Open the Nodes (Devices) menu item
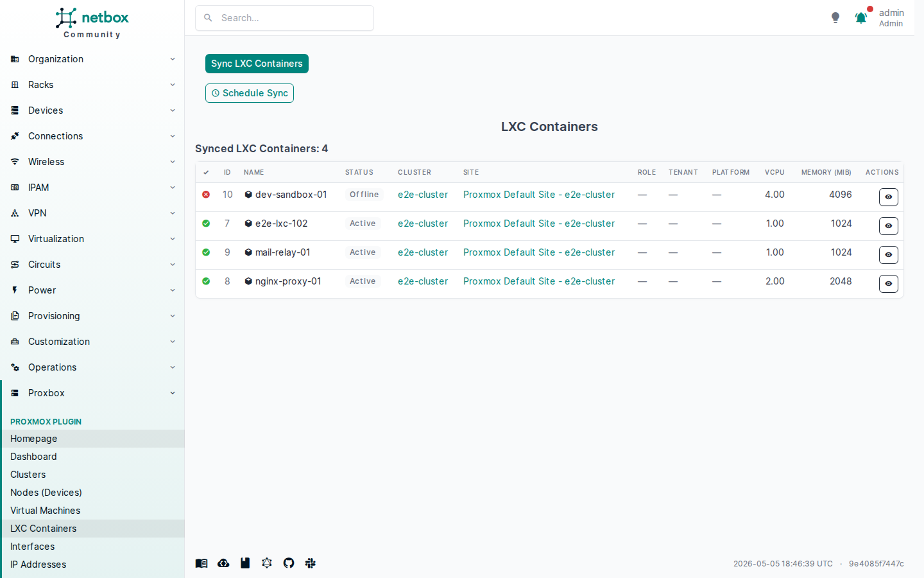The height and width of the screenshot is (578, 924). pyautogui.click(x=92, y=493)
